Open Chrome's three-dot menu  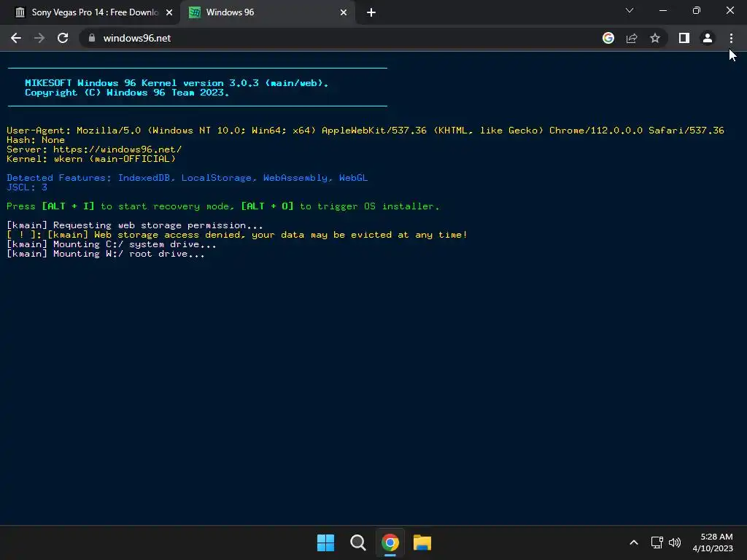point(731,38)
